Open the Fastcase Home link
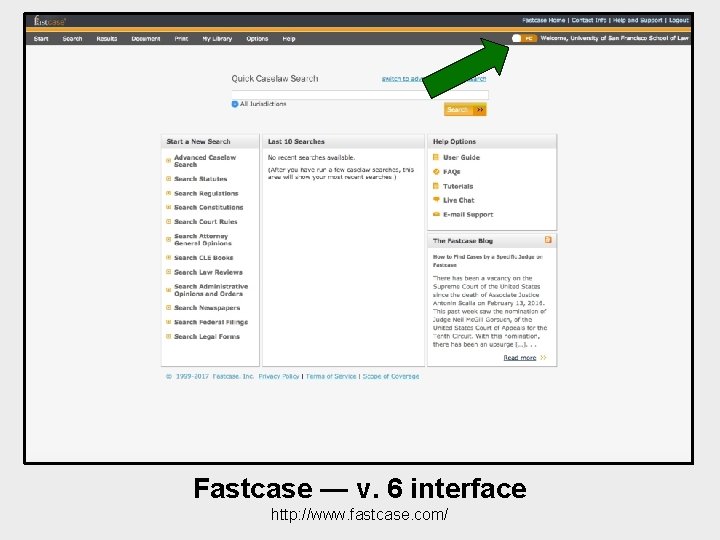Viewport: 720px width, 540px height. pyautogui.click(x=544, y=20)
